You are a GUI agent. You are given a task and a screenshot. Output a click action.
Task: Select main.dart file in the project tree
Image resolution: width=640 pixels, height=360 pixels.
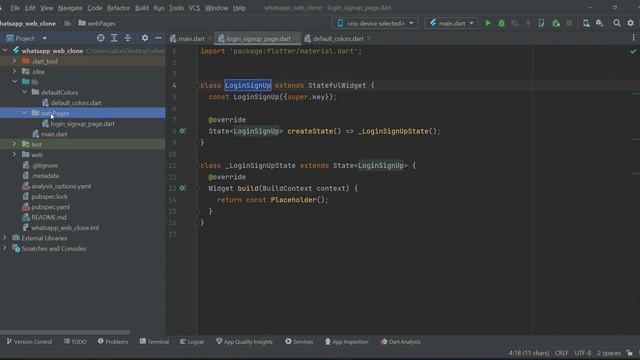click(x=54, y=134)
